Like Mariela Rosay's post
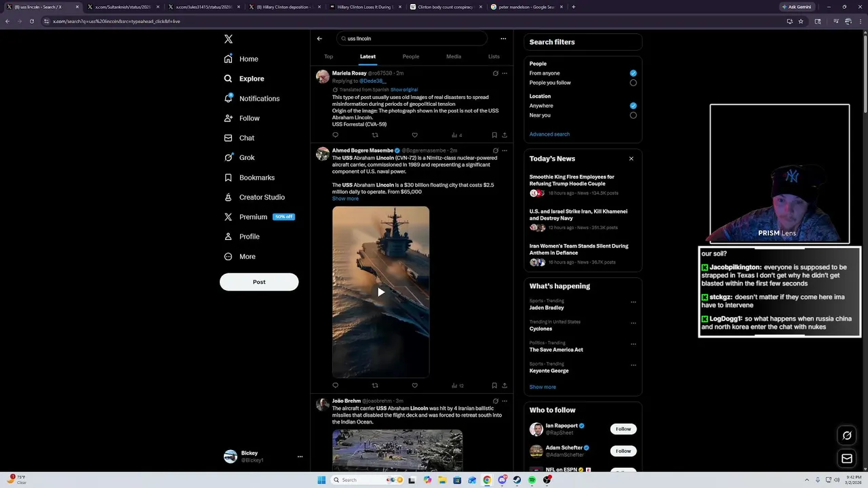The image size is (868, 488). click(x=415, y=135)
